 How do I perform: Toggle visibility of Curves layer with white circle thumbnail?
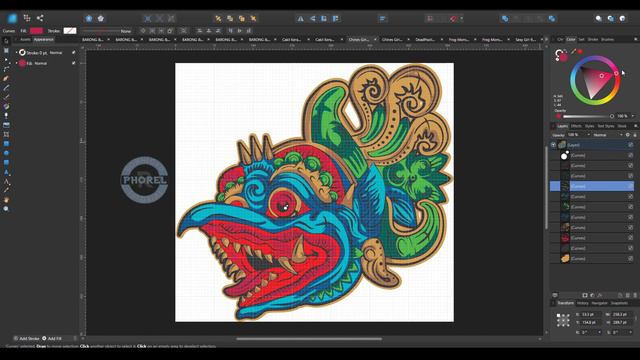point(631,156)
